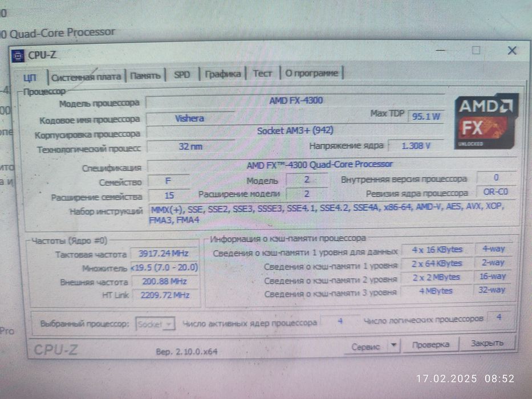Click the number of active cores field
The width and height of the screenshot is (532, 399).
[340, 321]
